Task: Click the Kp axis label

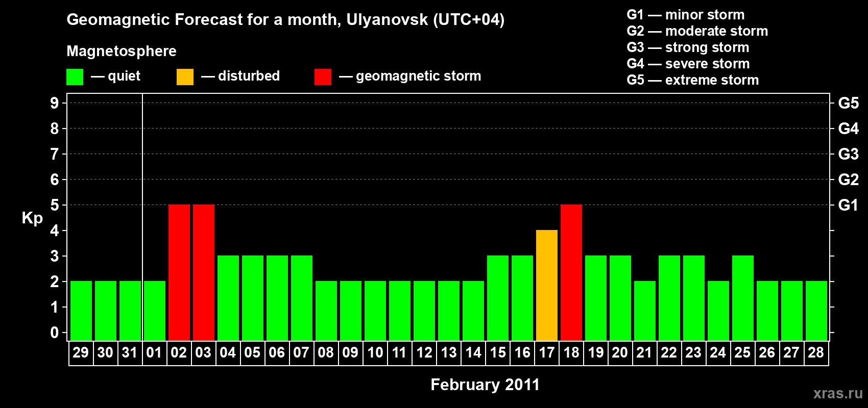Action: click(32, 218)
